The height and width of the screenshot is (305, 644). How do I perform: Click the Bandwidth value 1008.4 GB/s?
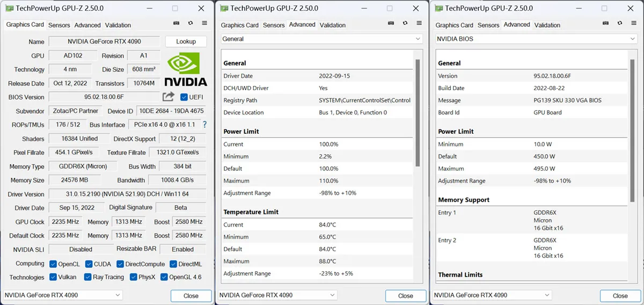click(x=178, y=180)
